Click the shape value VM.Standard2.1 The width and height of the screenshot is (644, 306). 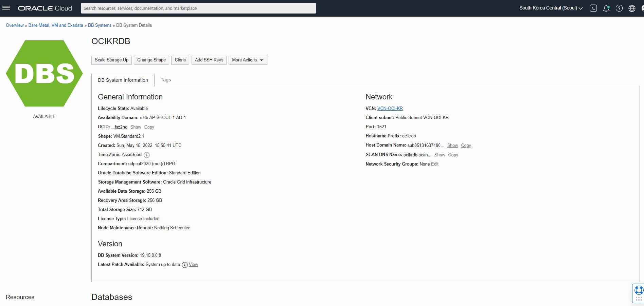pyautogui.click(x=129, y=136)
